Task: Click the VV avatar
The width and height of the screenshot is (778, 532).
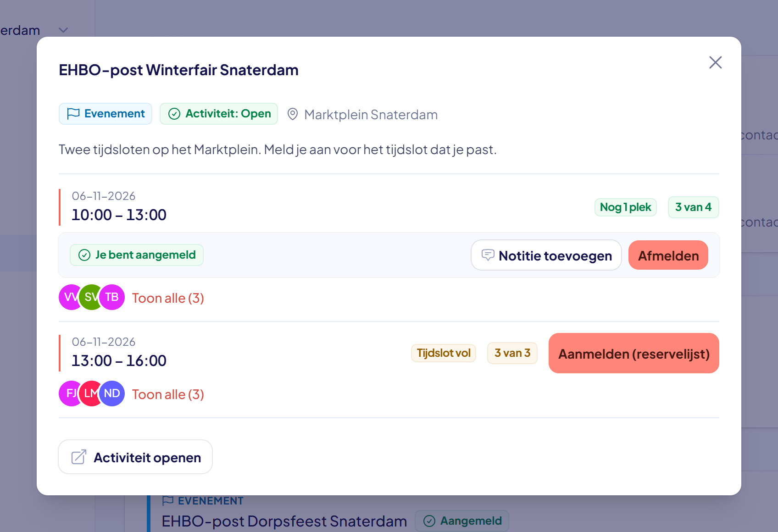Action: tap(69, 297)
